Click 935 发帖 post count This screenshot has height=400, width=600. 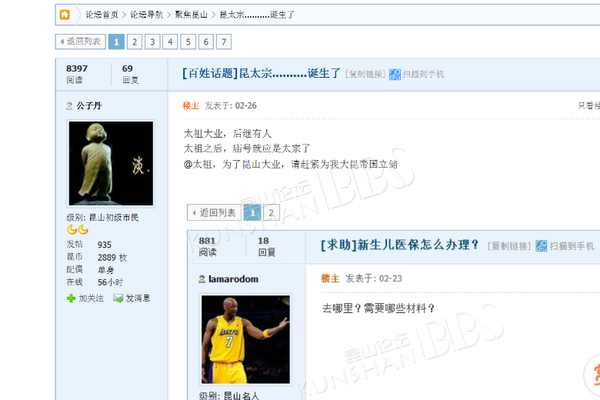104,245
